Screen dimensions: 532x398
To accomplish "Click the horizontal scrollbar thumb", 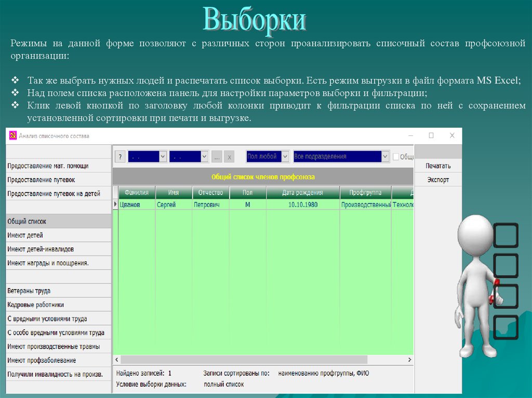I will pyautogui.click(x=244, y=360).
